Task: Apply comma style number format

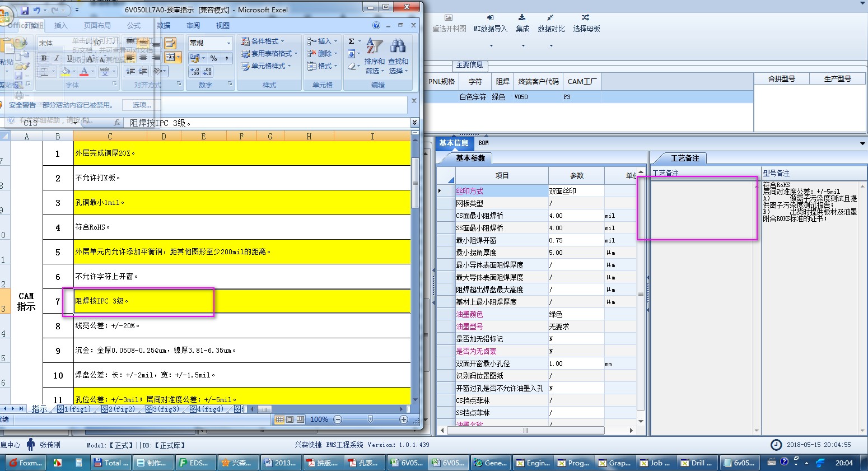Action: pos(227,58)
